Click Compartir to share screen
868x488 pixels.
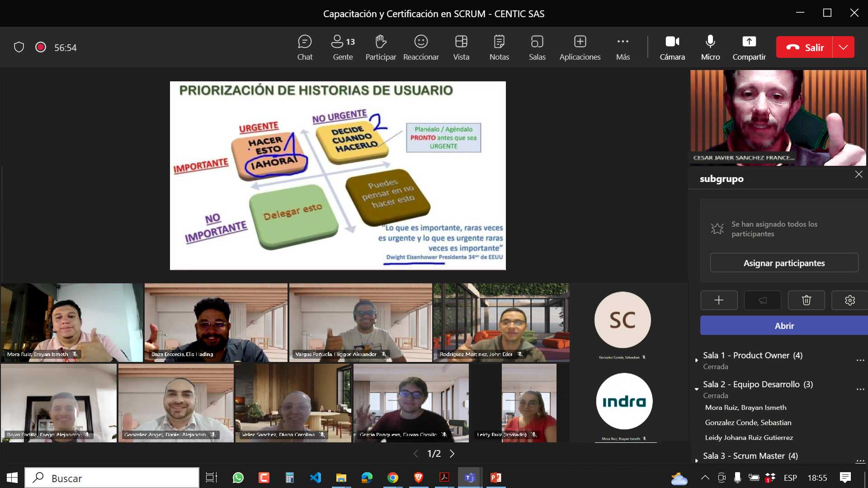(749, 47)
